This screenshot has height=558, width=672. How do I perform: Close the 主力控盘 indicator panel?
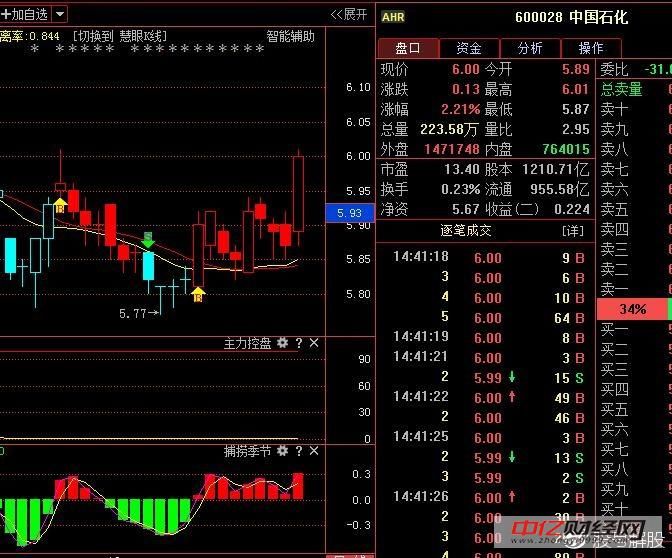click(x=314, y=343)
